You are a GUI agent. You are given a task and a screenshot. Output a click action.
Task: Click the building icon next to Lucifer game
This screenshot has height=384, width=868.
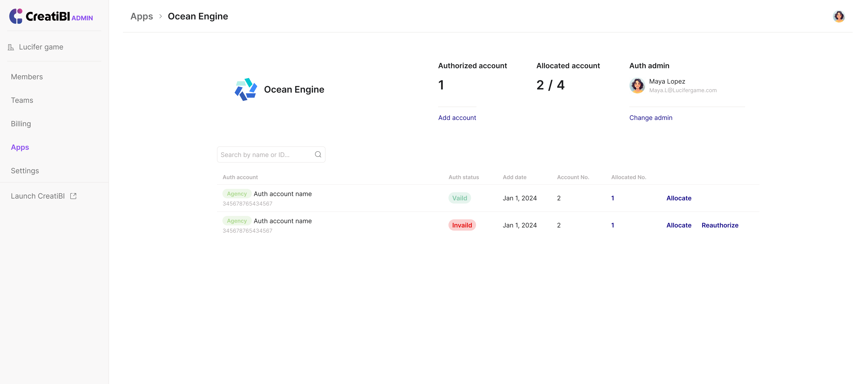[x=11, y=47]
